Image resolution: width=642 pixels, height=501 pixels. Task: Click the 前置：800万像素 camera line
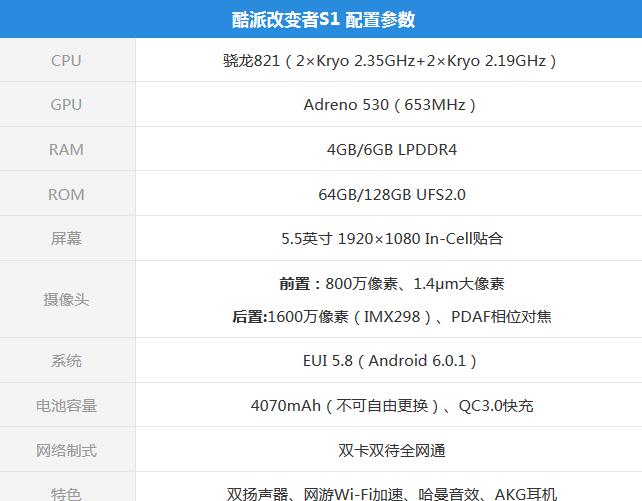[x=392, y=284]
